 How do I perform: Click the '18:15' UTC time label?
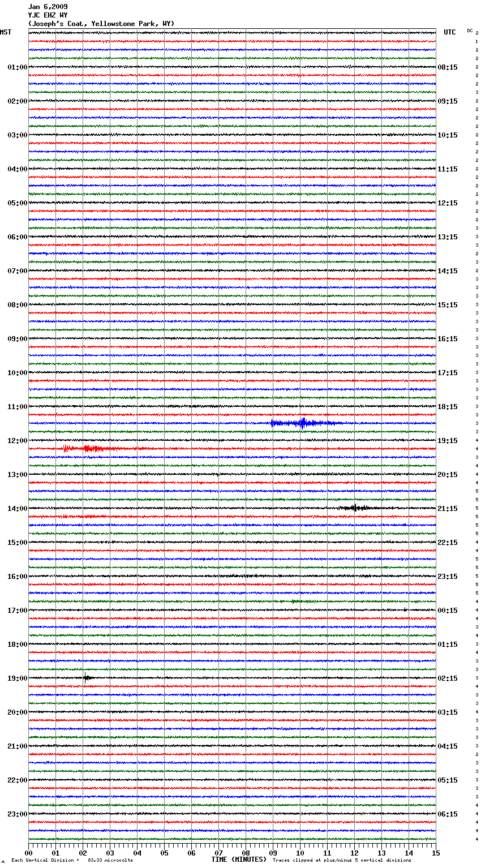tap(448, 407)
